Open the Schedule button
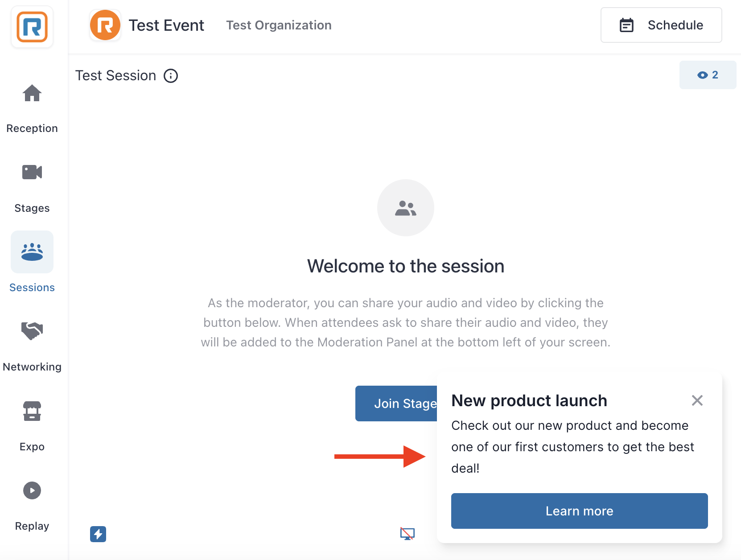The height and width of the screenshot is (560, 741). point(661,25)
